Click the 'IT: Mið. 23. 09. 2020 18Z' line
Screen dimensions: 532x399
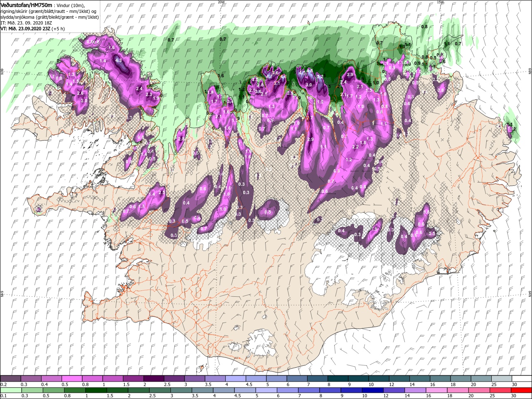click(27, 23)
